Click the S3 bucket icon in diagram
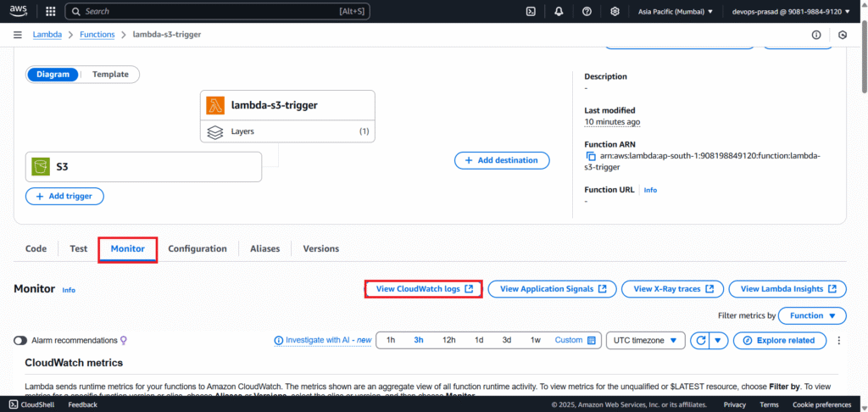 (x=41, y=167)
